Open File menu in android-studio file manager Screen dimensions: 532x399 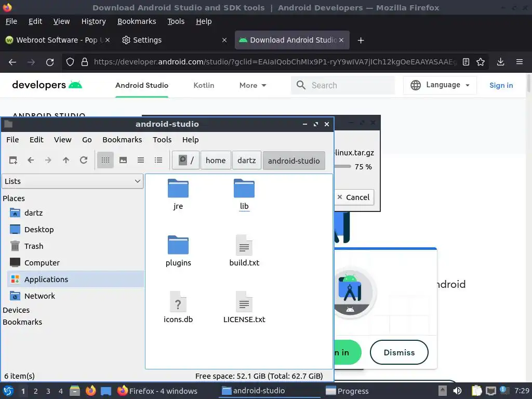[12, 140]
